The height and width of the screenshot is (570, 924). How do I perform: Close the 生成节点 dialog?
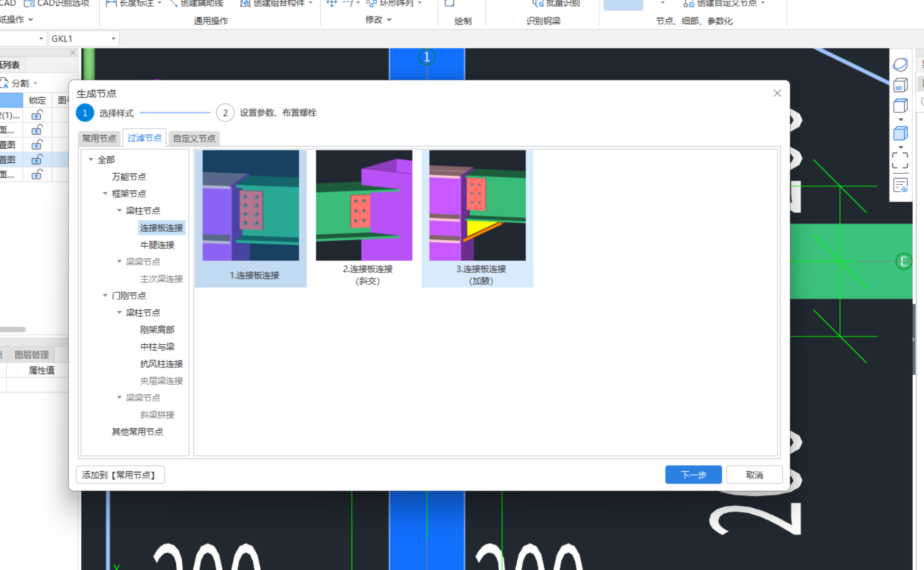(777, 94)
